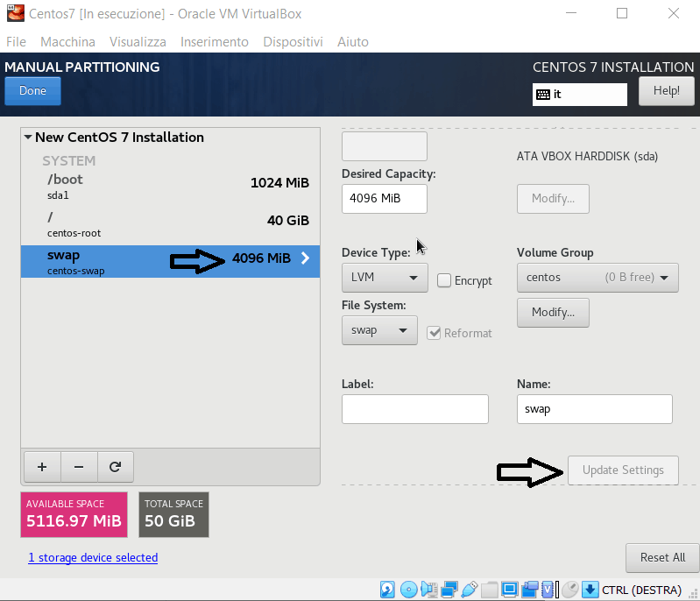Toggle the Reformat checkbox
Screen dimensions: 700x601
click(x=434, y=333)
